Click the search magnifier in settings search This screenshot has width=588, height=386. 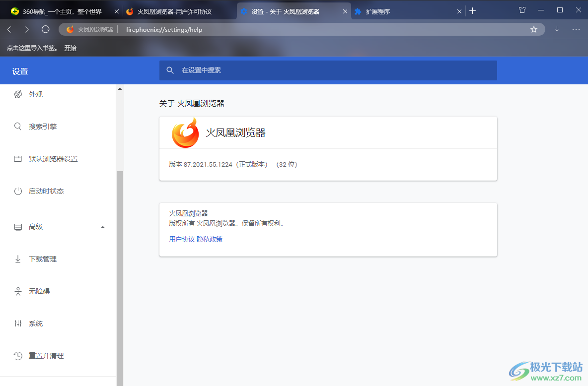coord(170,70)
